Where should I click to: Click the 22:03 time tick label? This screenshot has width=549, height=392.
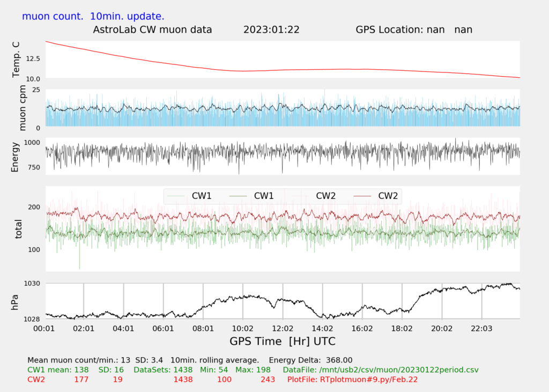(x=482, y=329)
